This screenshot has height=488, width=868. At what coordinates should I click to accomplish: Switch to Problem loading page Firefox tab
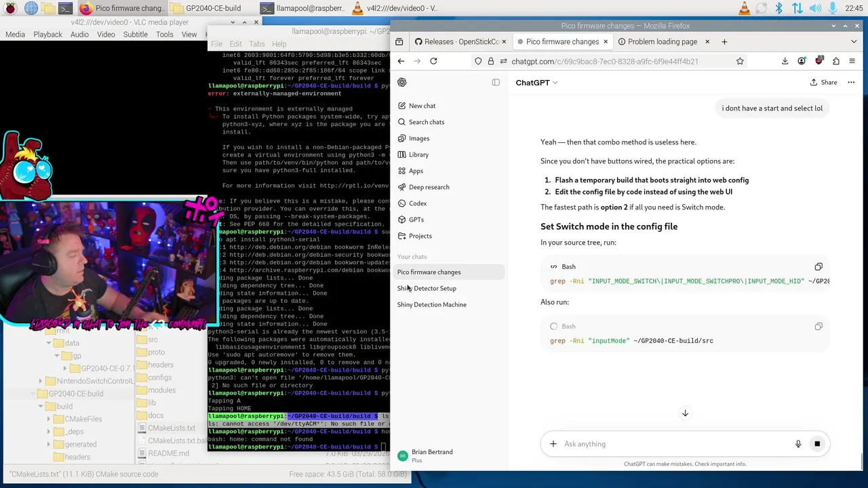[x=662, y=41]
